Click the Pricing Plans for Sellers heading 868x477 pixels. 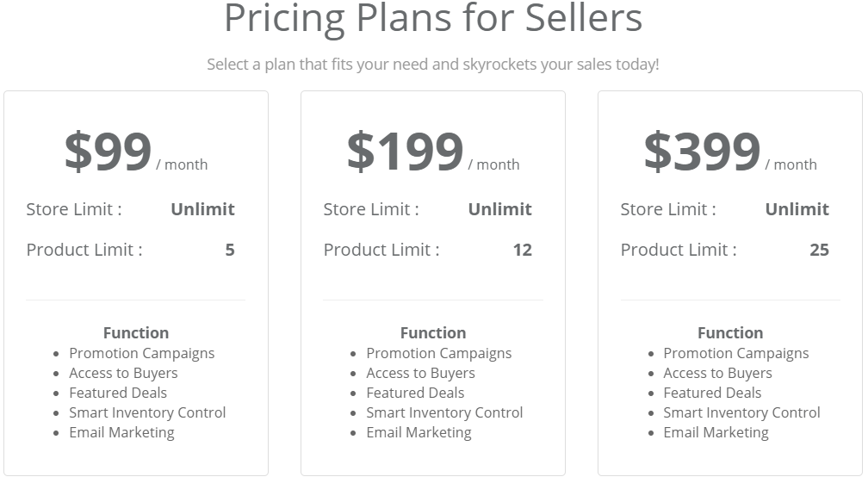click(433, 18)
